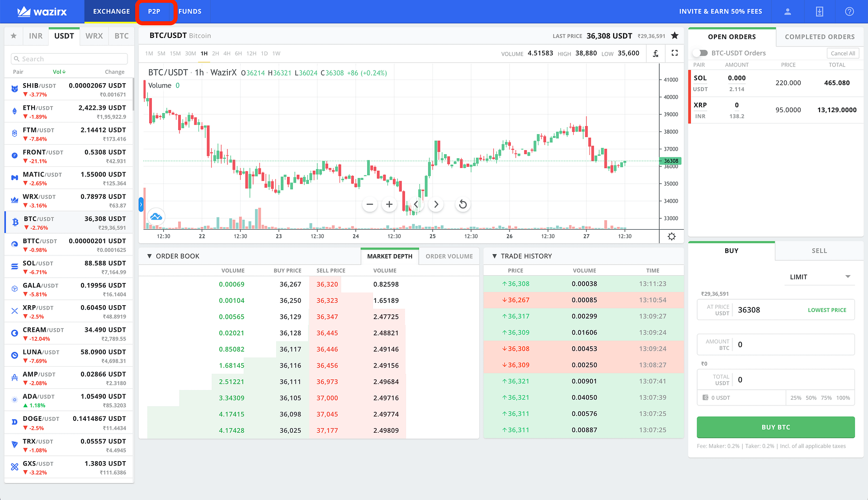The image size is (868, 500).
Task: Select WRX market tab
Action: coord(94,36)
